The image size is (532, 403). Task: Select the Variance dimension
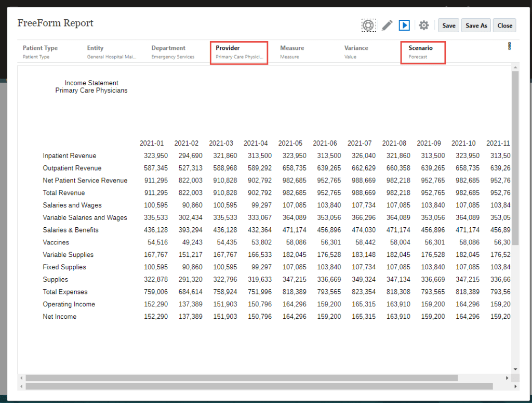click(x=356, y=52)
